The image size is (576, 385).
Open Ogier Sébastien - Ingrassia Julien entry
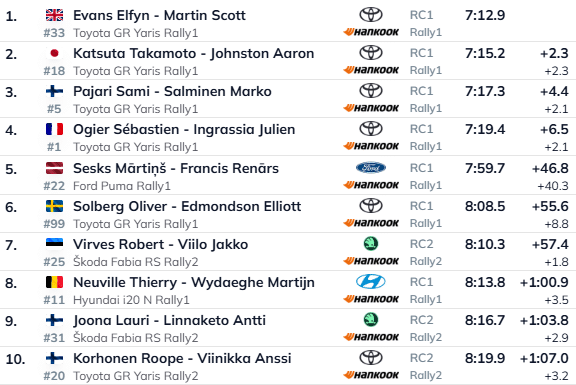point(184,130)
